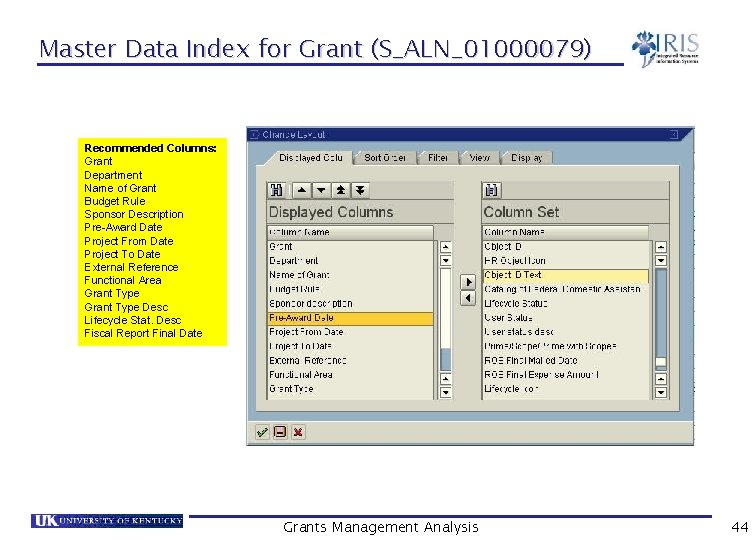Select the Displayed Columns tab

[x=311, y=158]
